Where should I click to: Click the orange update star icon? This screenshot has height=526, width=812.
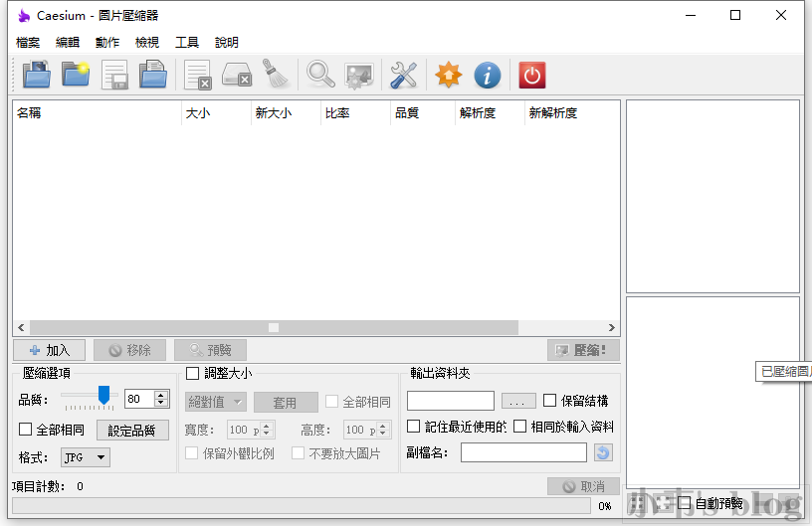[449, 75]
